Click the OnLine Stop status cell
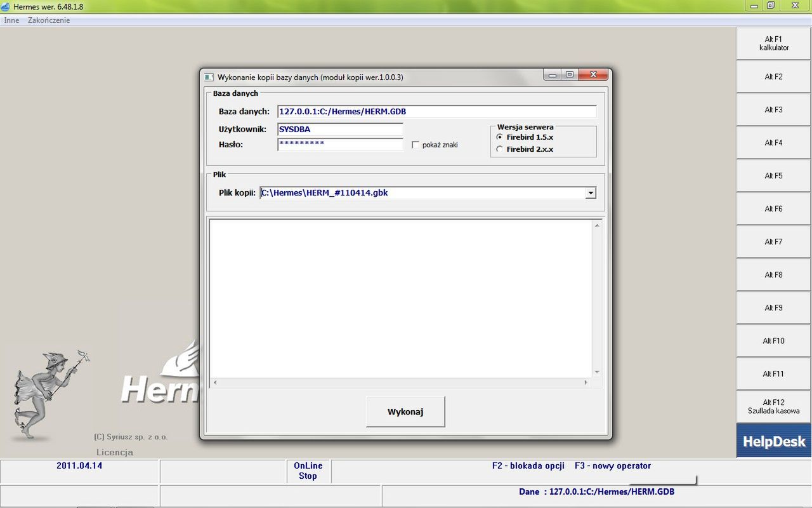The width and height of the screenshot is (812, 508). click(308, 471)
